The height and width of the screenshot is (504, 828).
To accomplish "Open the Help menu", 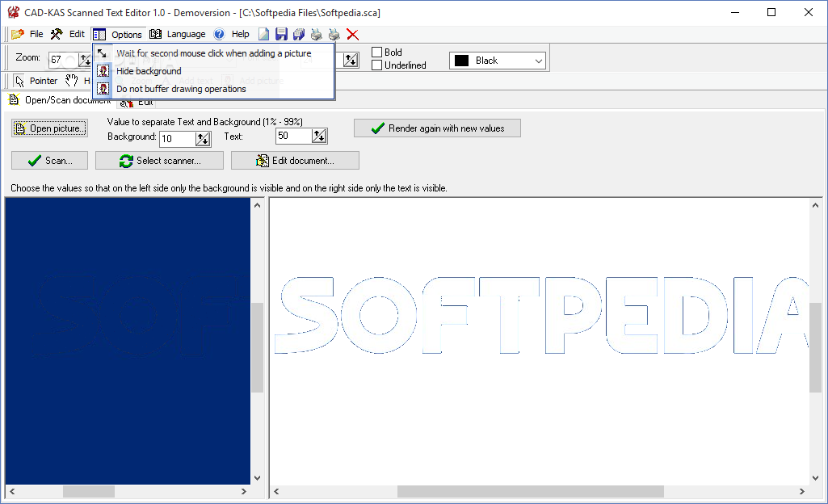I will pos(232,34).
